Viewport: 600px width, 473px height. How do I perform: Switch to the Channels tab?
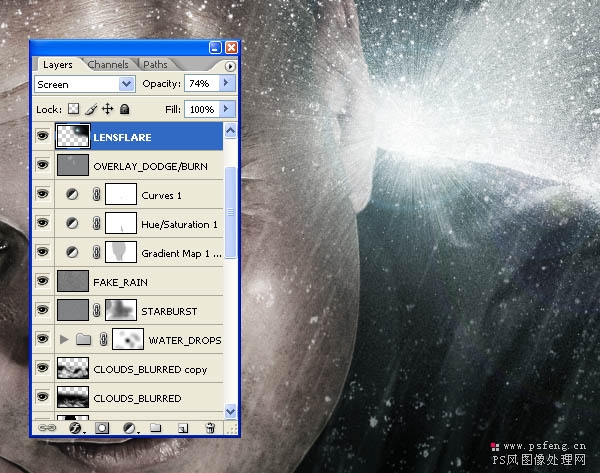(108, 65)
